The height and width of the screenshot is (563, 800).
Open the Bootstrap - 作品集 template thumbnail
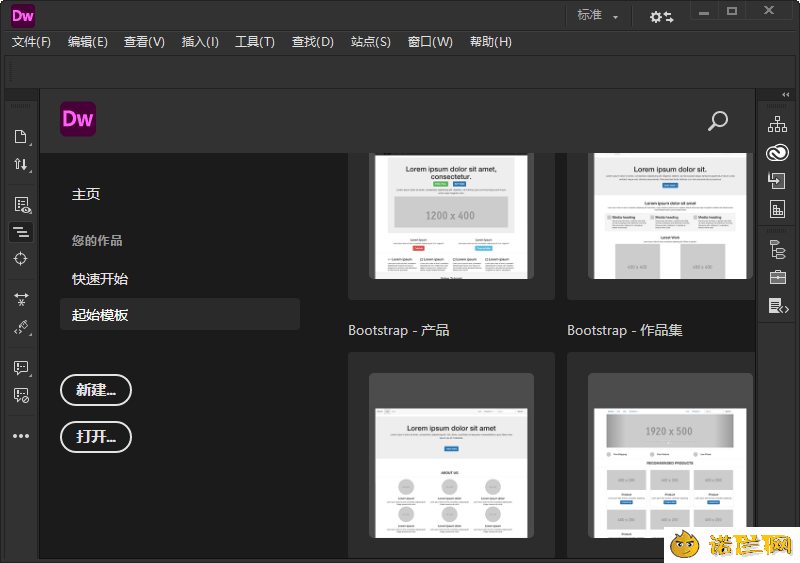pyautogui.click(x=670, y=455)
